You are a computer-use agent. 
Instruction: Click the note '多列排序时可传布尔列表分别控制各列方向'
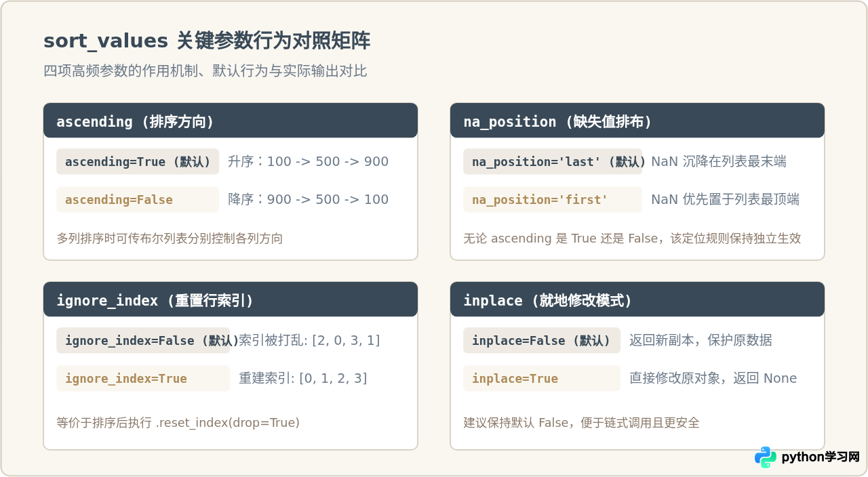click(x=170, y=239)
